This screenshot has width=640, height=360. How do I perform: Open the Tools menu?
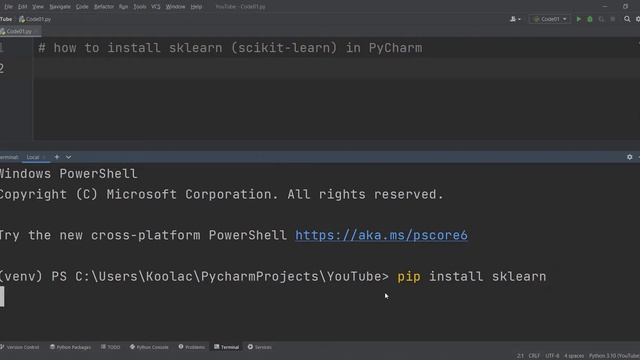(140, 7)
